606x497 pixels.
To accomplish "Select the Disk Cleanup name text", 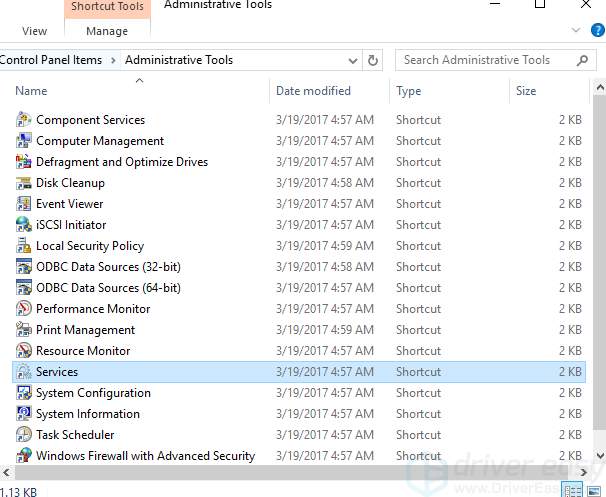I will (70, 183).
